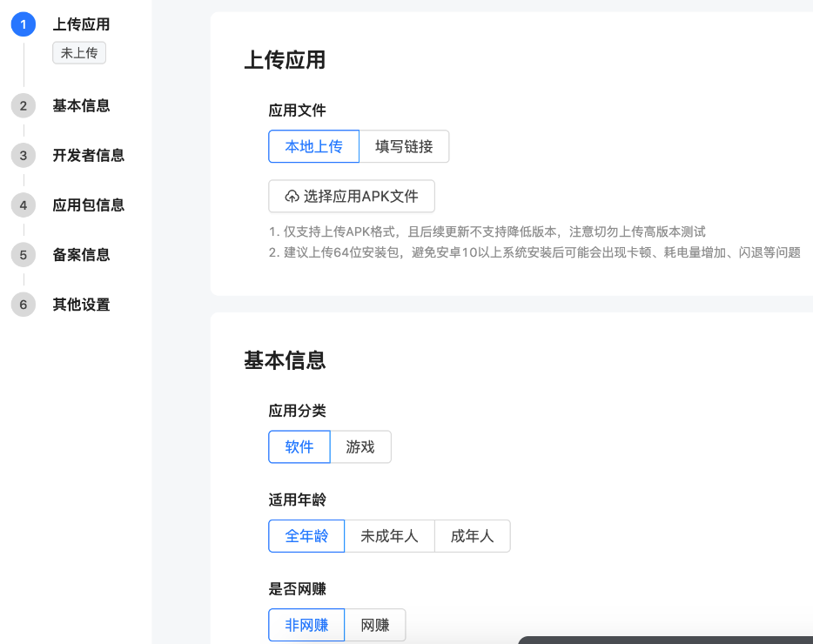Select 软件 as the application category
813x644 pixels.
coord(299,446)
